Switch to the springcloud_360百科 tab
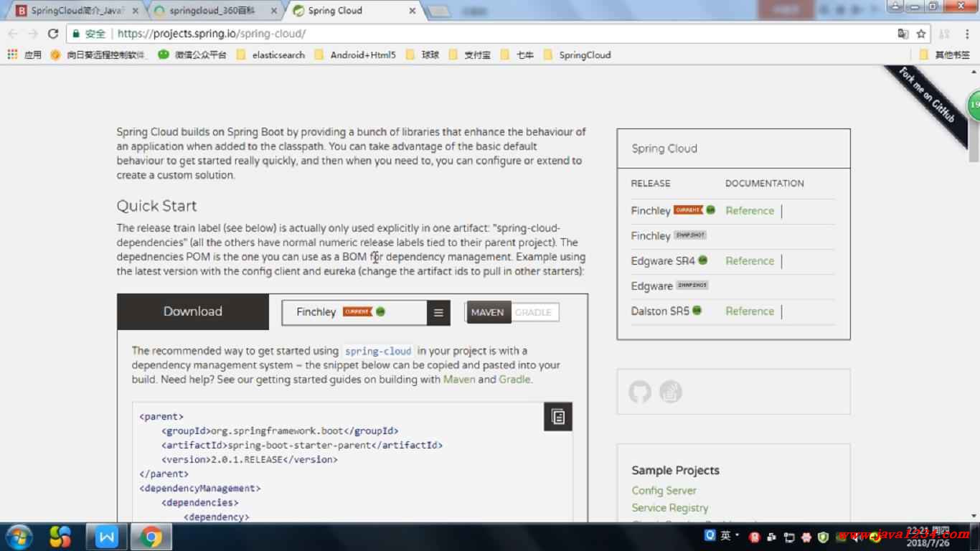Screen dimensions: 980x551 click(215, 11)
